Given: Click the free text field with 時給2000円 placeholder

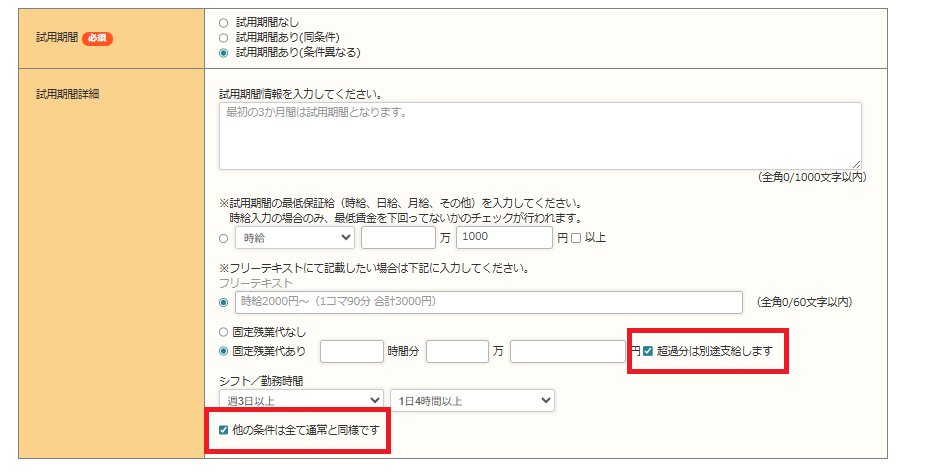Looking at the screenshot, I should pos(489,302).
